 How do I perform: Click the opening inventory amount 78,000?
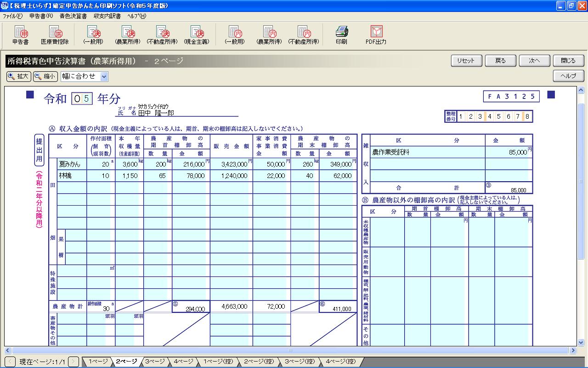191,176
